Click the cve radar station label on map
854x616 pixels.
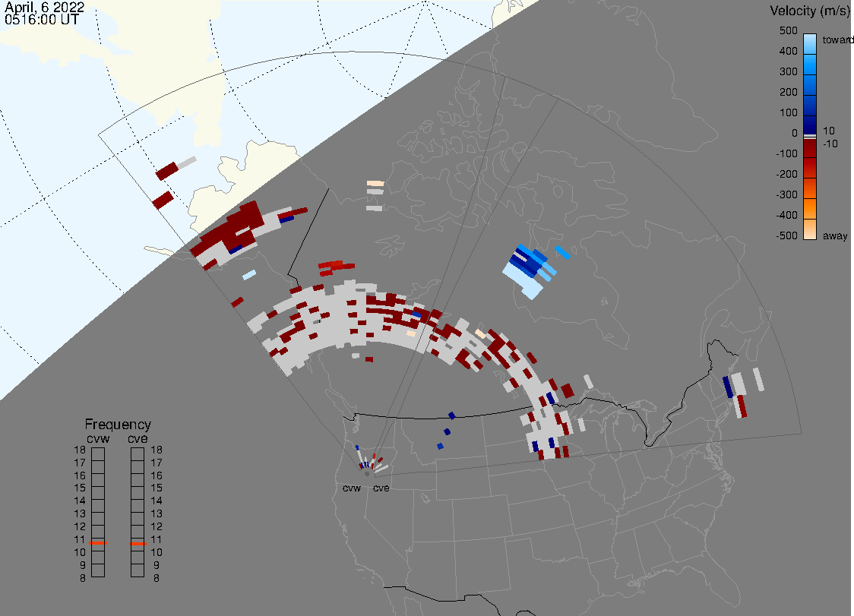[x=381, y=488]
